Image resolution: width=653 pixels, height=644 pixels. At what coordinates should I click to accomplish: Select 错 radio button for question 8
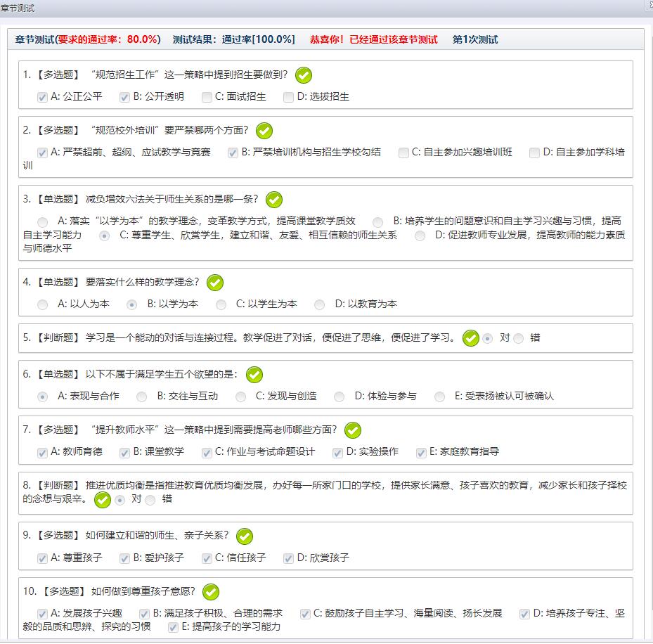point(150,500)
